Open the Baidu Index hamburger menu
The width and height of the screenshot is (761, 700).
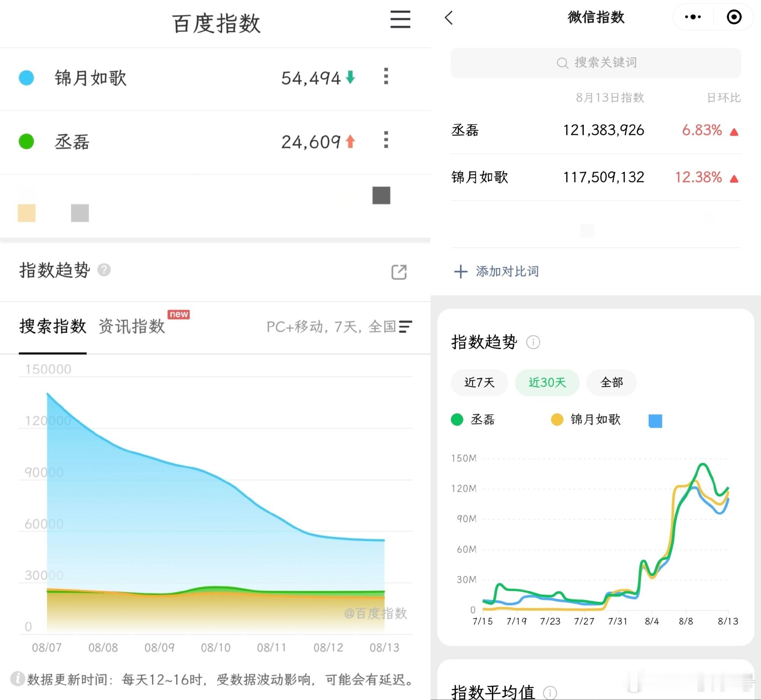tap(400, 19)
